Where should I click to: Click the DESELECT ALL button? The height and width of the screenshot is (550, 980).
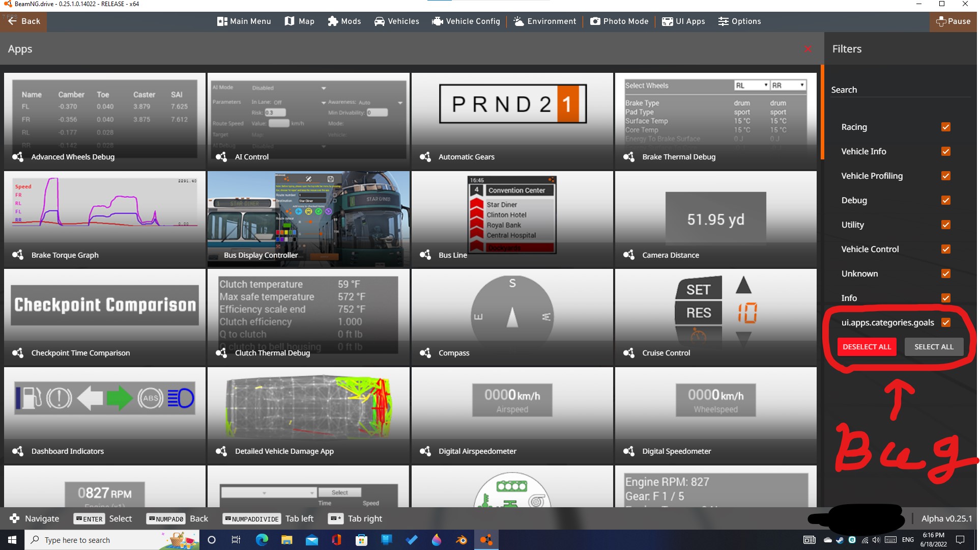click(867, 347)
